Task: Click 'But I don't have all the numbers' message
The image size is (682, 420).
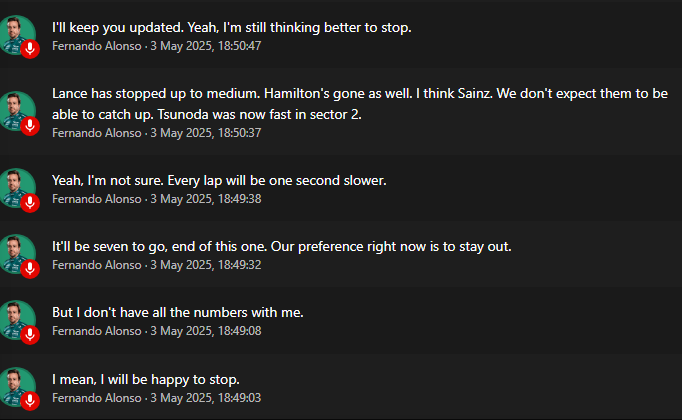Action: (177, 313)
